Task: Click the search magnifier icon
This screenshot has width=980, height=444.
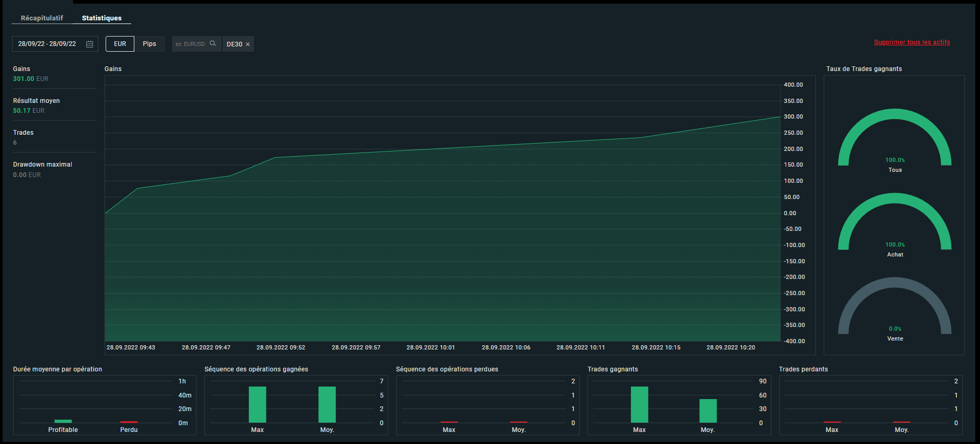Action: (213, 43)
